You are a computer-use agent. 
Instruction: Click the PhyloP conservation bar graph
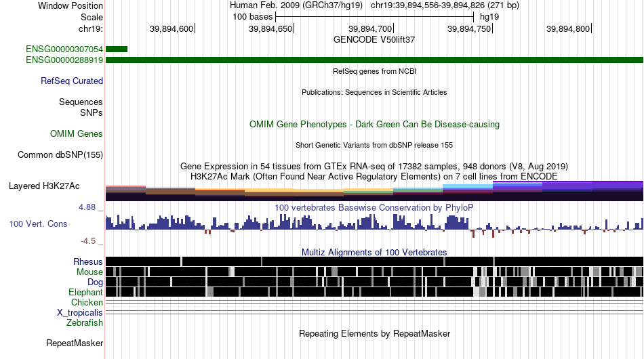375,226
